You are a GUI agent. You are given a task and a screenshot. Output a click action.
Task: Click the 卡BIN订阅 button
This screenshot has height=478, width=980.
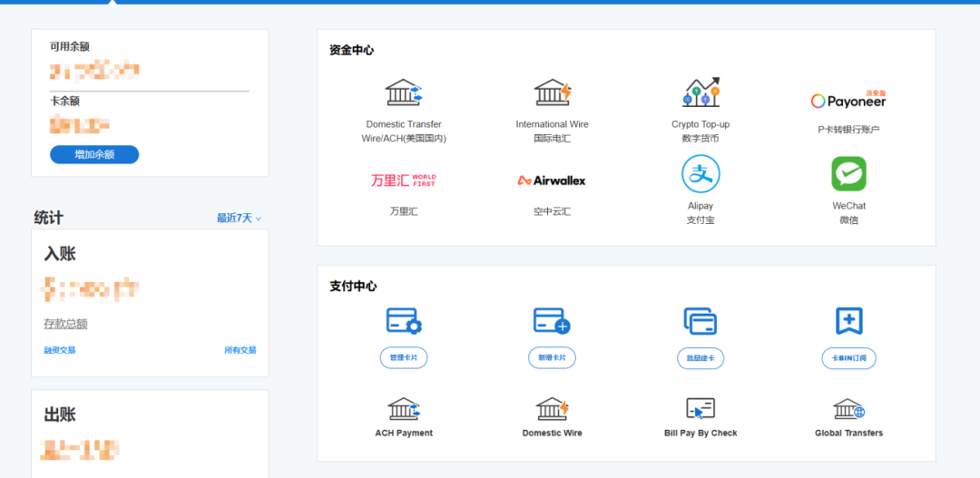(x=848, y=358)
